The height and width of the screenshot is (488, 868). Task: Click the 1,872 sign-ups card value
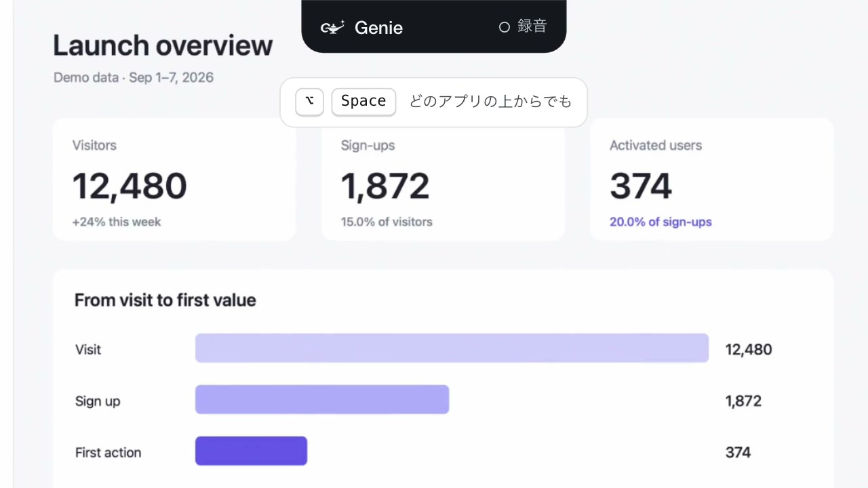point(385,186)
